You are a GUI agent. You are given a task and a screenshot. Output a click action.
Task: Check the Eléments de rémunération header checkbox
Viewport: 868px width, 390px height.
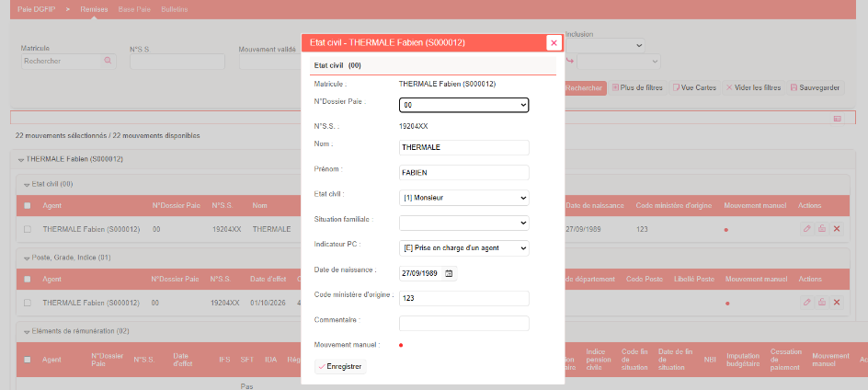pyautogui.click(x=28, y=360)
